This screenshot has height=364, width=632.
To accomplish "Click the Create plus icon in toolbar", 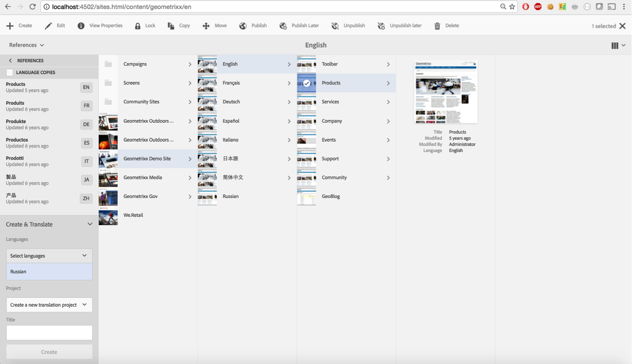I will pyautogui.click(x=10, y=26).
